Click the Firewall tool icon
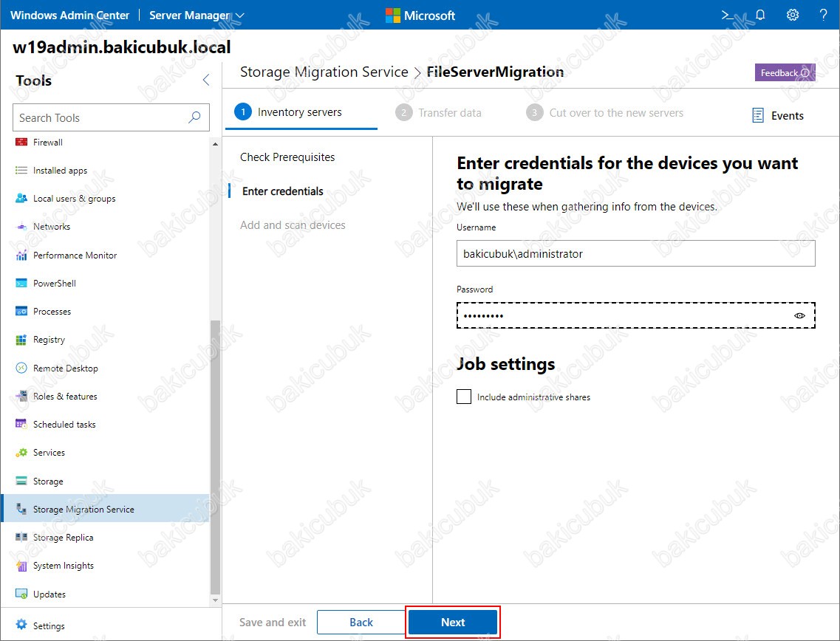840x641 pixels. tap(21, 143)
